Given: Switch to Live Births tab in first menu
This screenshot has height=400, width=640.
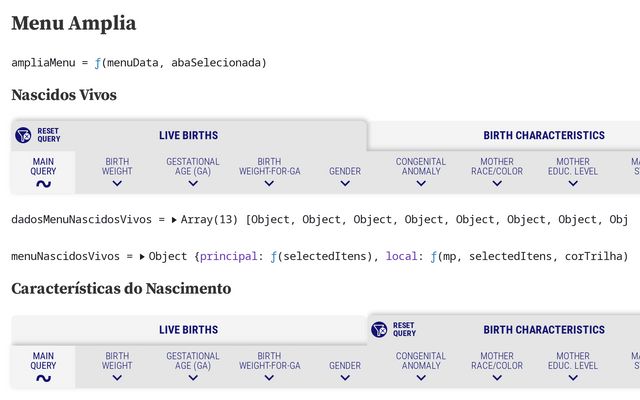Looking at the screenshot, I should [x=189, y=135].
